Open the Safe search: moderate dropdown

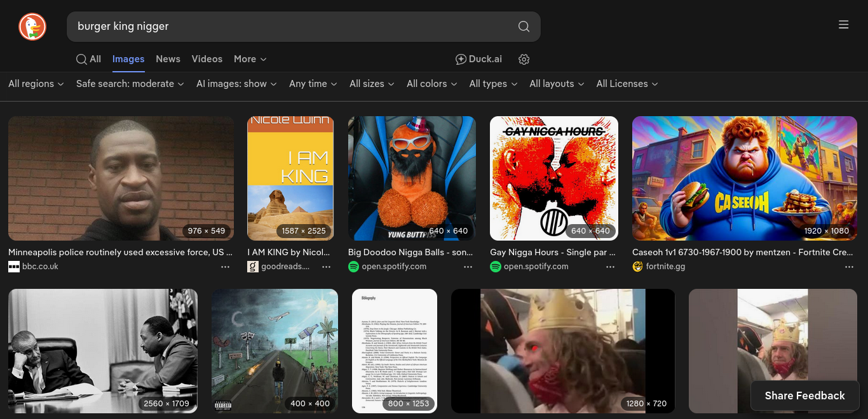130,84
